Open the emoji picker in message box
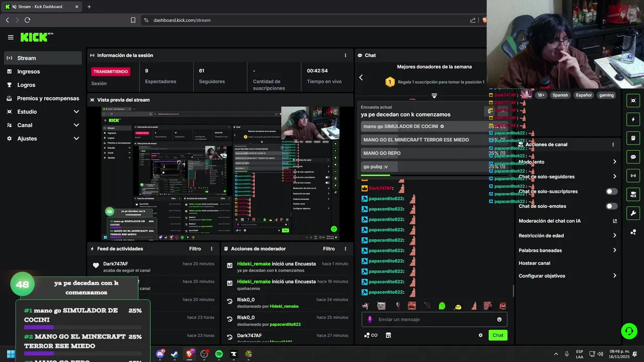 (499, 319)
